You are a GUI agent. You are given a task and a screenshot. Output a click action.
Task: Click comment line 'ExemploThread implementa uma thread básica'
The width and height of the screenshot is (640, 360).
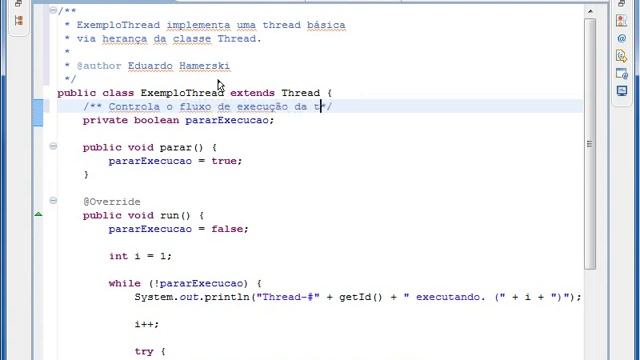coord(211,25)
